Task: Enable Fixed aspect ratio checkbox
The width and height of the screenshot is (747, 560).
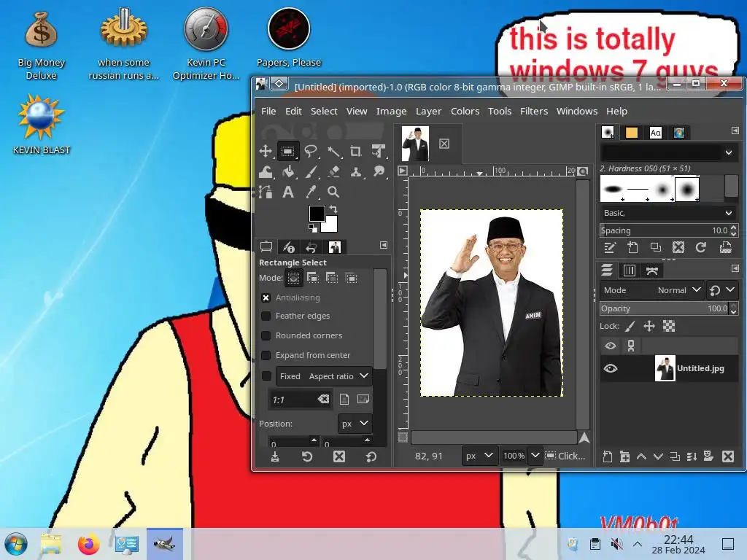Action: 266,376
